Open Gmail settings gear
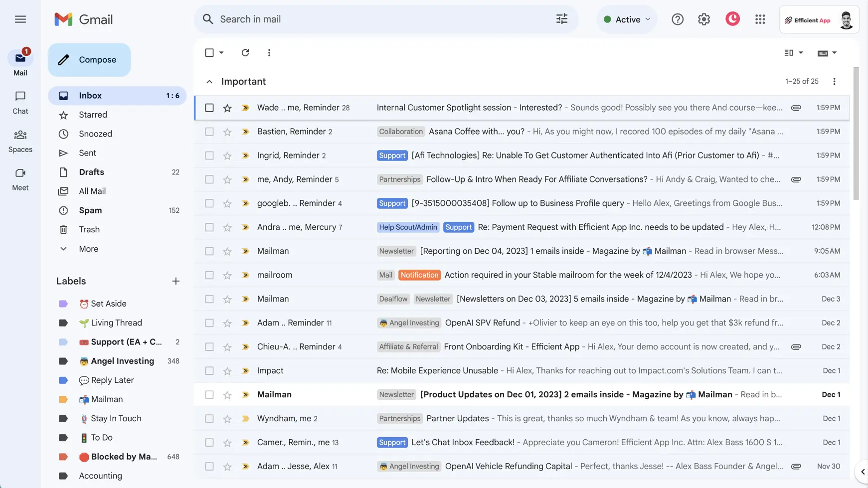Screen dimensions: 868x488 (x=704, y=19)
